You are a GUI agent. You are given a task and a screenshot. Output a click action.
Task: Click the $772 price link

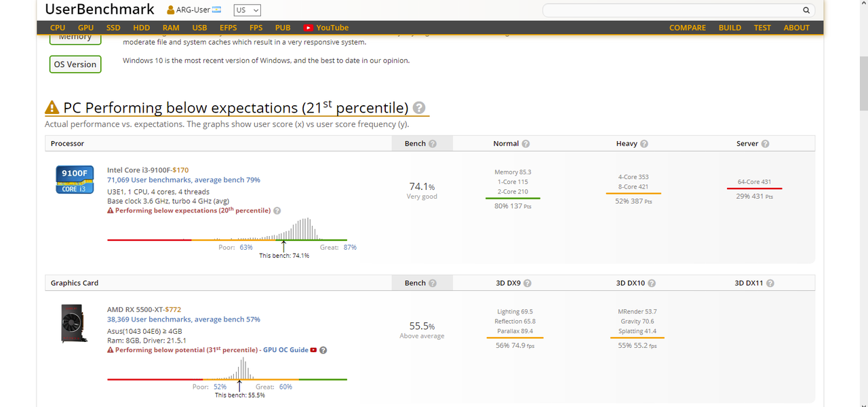pyautogui.click(x=173, y=309)
